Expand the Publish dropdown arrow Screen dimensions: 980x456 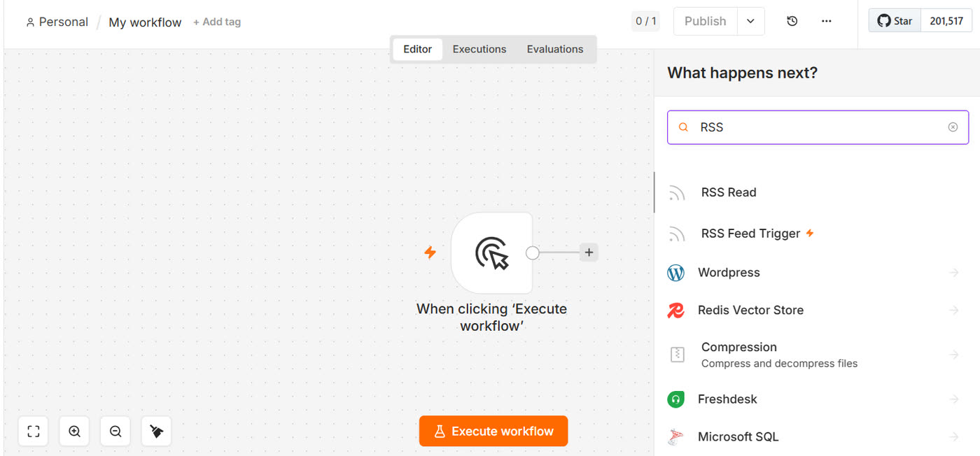pos(750,21)
